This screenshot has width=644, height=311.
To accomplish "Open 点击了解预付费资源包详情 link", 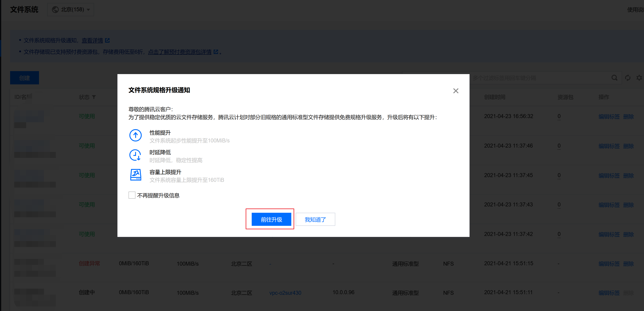I will click(180, 52).
